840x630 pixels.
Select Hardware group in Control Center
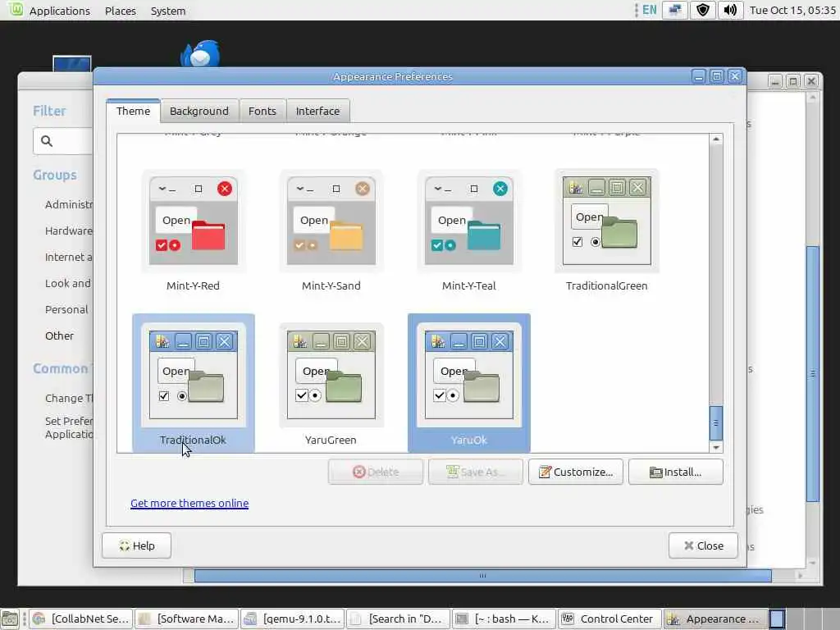pos(69,231)
